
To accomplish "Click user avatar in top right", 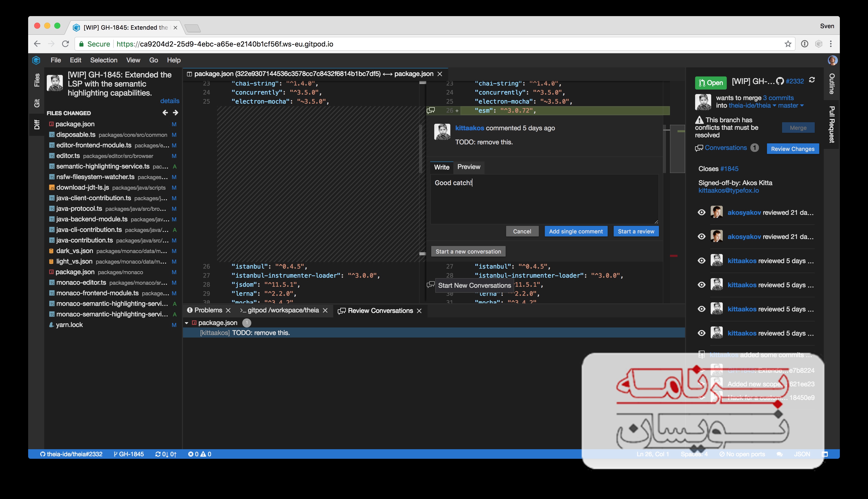I will (x=832, y=60).
